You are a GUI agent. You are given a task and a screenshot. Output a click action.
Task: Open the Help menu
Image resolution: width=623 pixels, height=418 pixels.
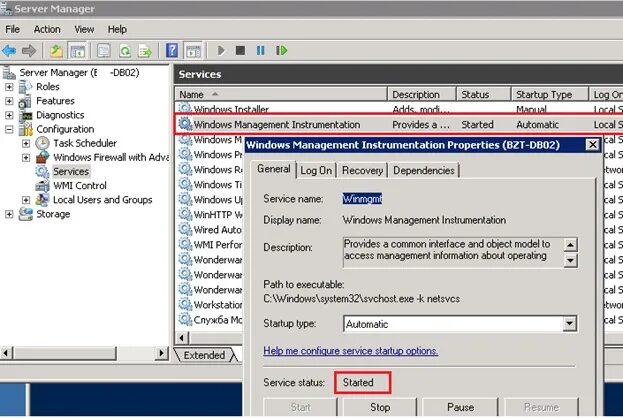click(117, 29)
